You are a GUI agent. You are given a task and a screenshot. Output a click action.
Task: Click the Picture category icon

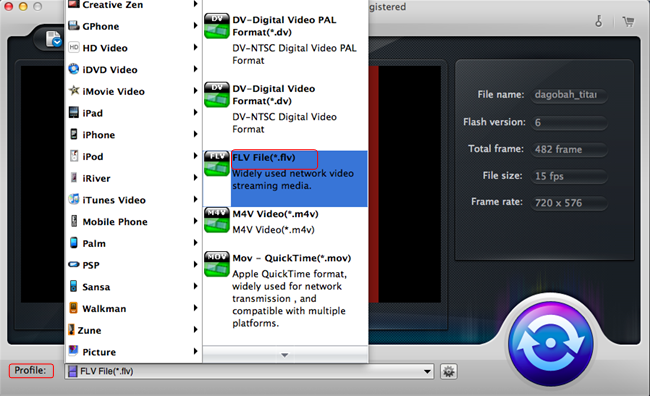click(x=73, y=351)
